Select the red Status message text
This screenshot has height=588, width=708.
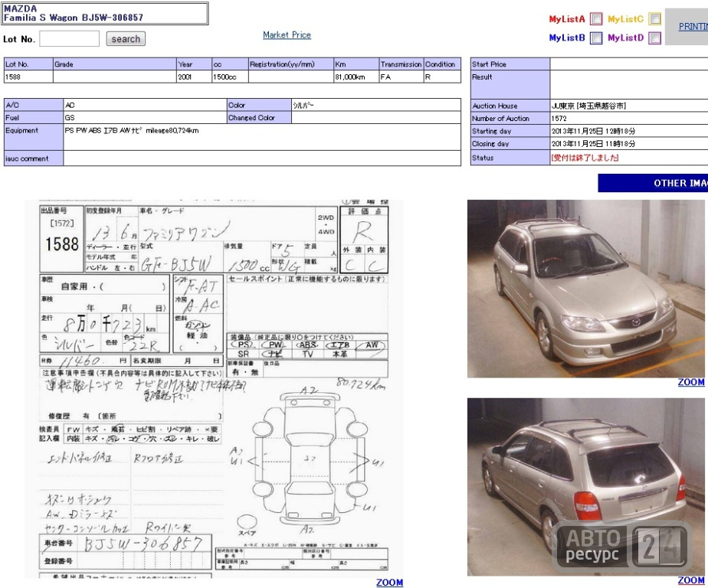585,158
